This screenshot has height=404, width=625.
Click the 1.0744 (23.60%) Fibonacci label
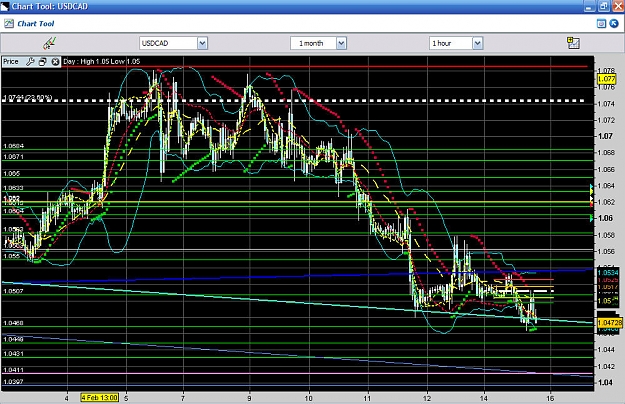28,97
